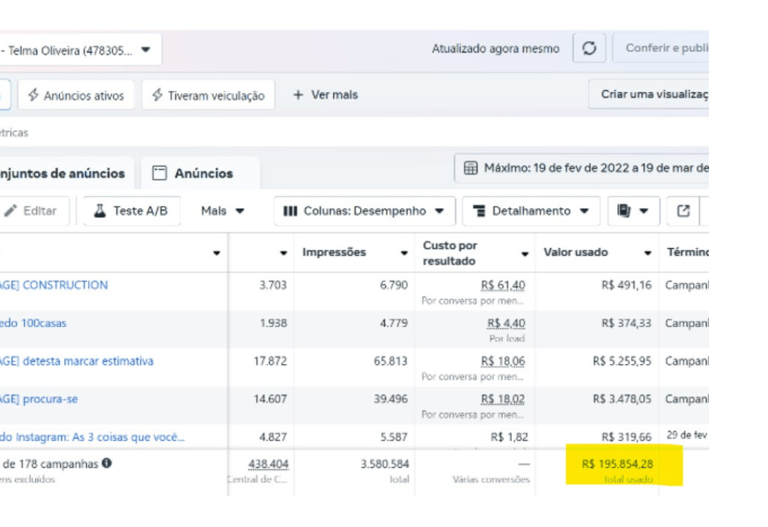Image resolution: width=768 pixels, height=527 pixels.
Task: Click the pencil Editar button
Action: click(x=31, y=211)
